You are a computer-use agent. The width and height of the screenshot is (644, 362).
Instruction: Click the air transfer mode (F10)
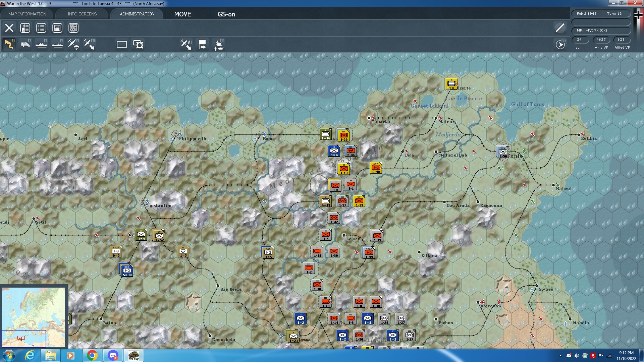[89, 44]
